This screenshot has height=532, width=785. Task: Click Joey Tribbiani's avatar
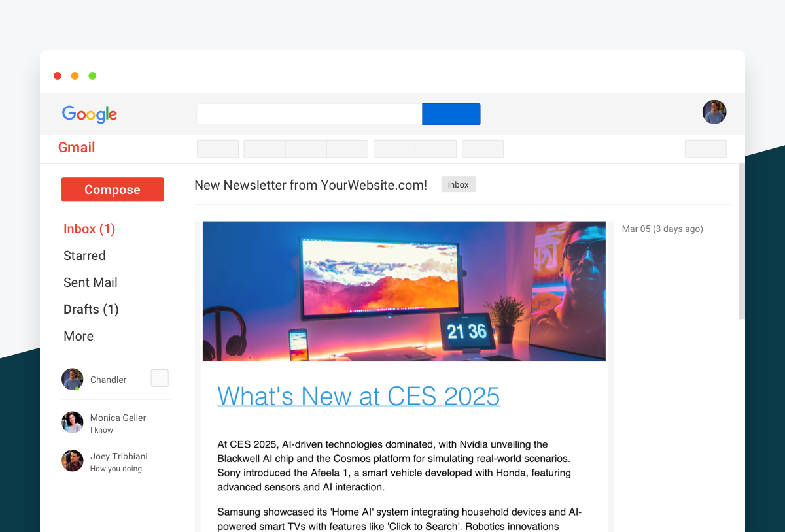(x=72, y=461)
